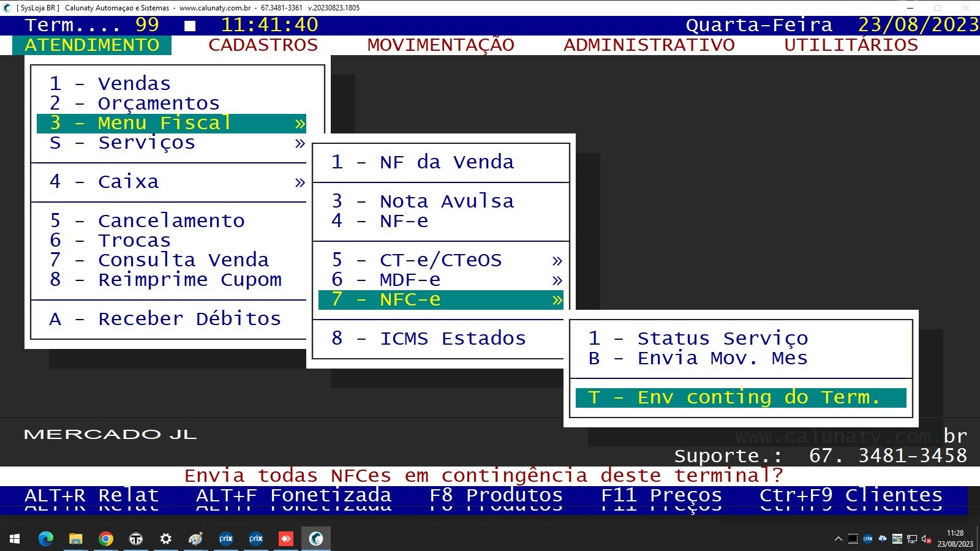Launch Google Chrome from the taskbar
Image resolution: width=980 pixels, height=551 pixels.
[105, 539]
